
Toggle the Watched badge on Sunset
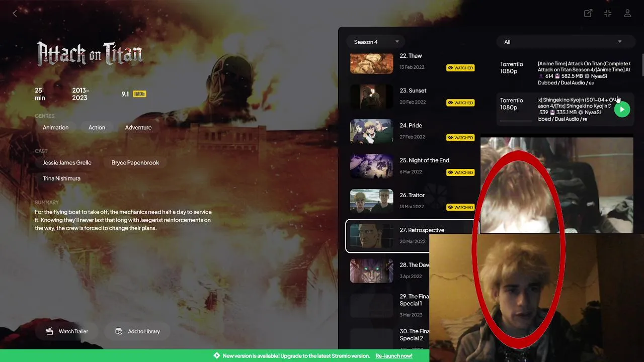[x=460, y=103]
